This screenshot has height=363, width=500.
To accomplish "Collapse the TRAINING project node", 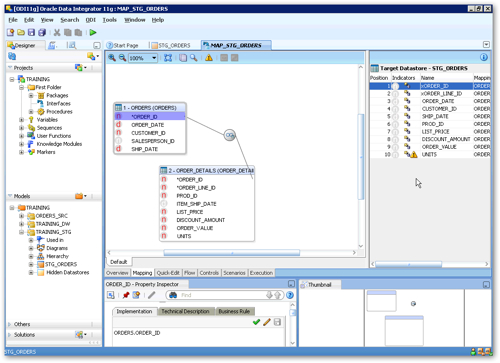I will click(12, 79).
